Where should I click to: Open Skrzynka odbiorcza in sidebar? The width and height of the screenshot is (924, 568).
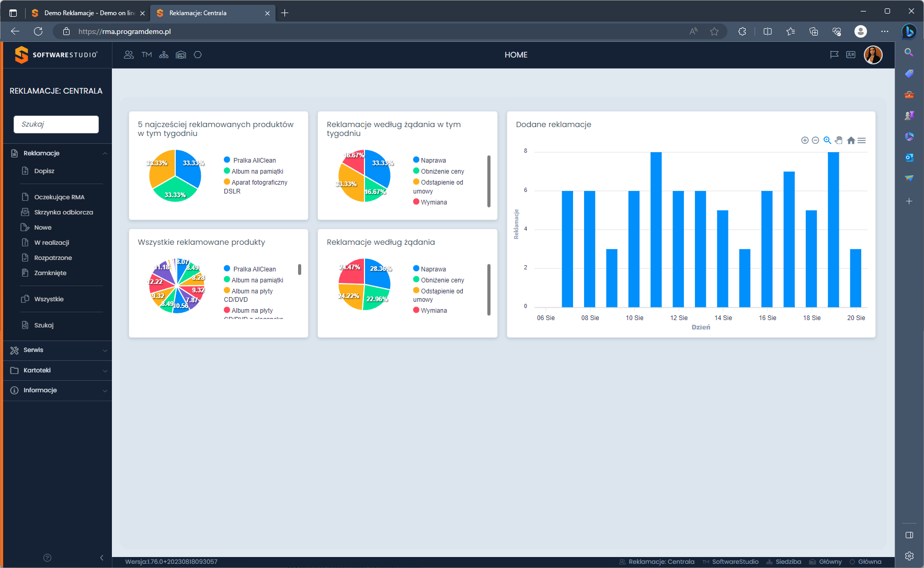(x=63, y=212)
